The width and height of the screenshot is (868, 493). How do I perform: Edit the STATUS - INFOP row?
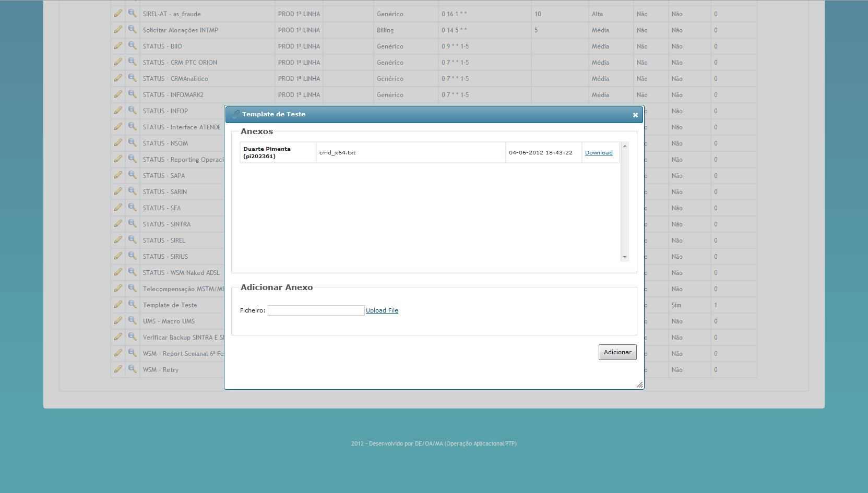(118, 111)
